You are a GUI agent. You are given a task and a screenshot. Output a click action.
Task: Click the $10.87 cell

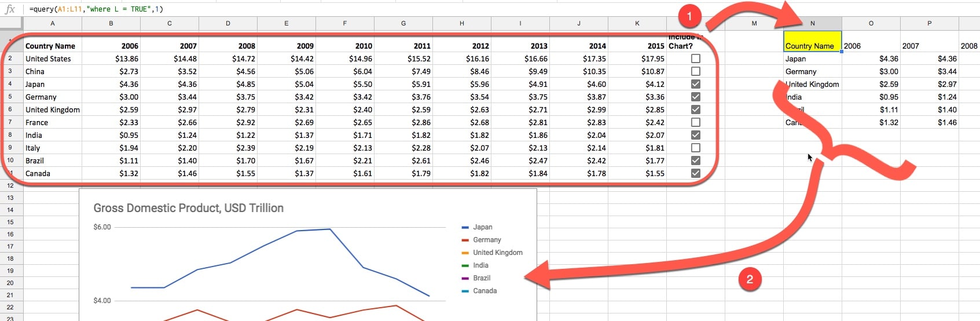(637, 71)
